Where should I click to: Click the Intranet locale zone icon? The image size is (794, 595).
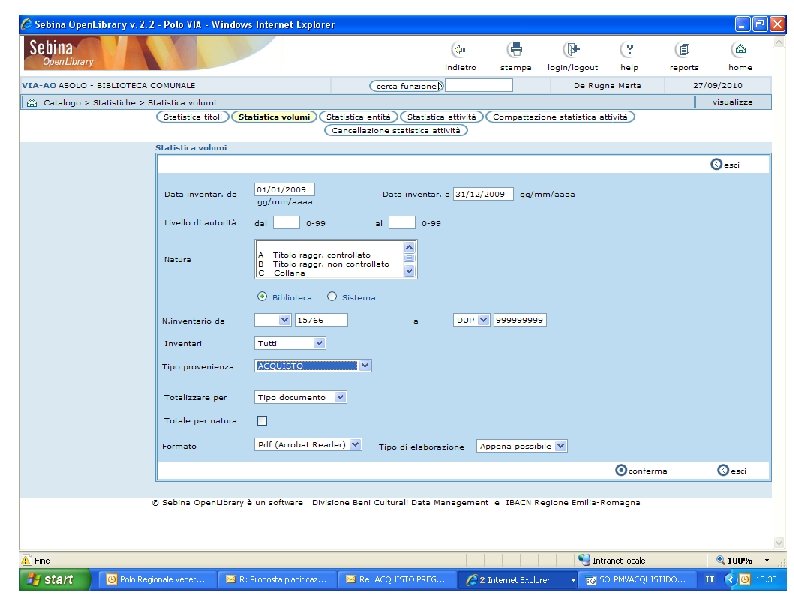(x=584, y=560)
